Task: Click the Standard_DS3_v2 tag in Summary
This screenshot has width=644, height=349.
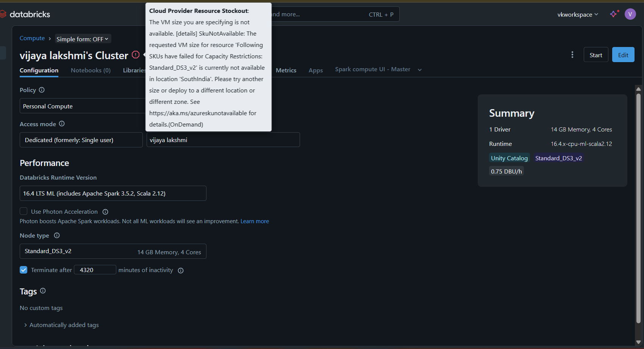Action: (558, 158)
